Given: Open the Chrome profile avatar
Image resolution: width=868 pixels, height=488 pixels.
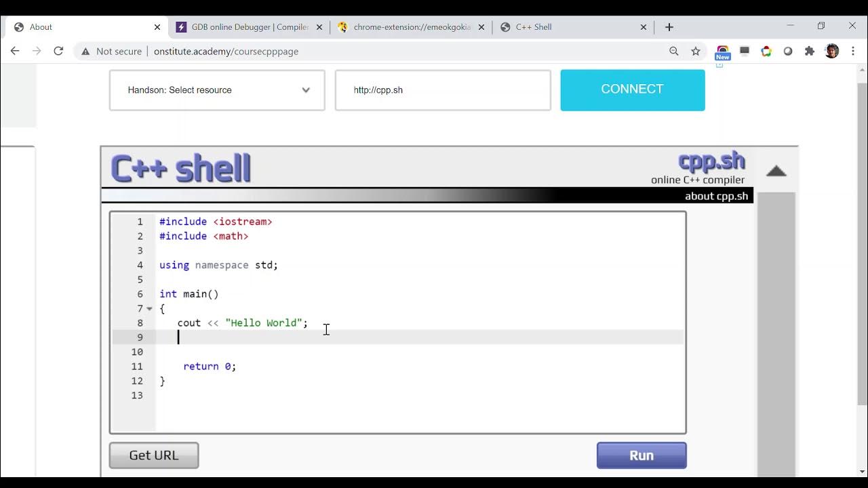Looking at the screenshot, I should click(832, 51).
